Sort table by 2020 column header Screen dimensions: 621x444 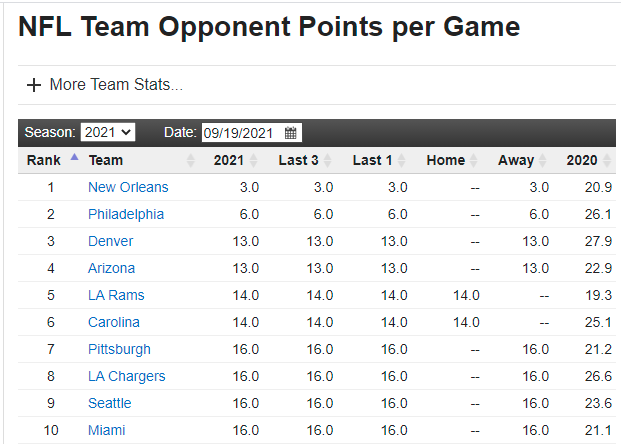[x=581, y=160]
